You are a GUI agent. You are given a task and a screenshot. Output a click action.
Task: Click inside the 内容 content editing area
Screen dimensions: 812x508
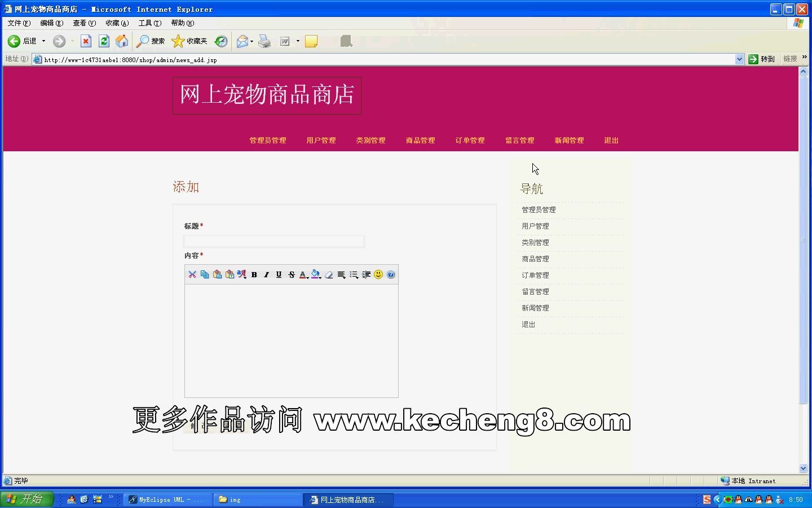click(x=292, y=341)
